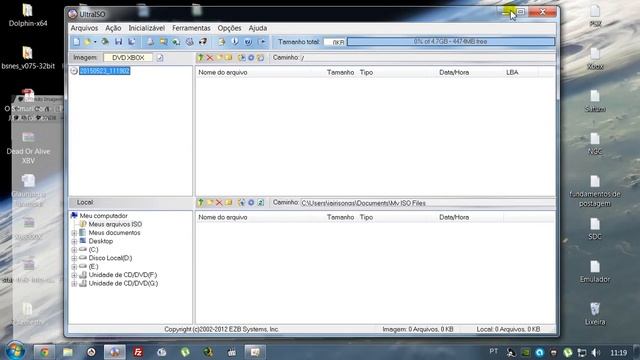This screenshot has height=360, width=640.
Task: Select the Dolphin-x64 desktop icon
Action: tap(28, 16)
